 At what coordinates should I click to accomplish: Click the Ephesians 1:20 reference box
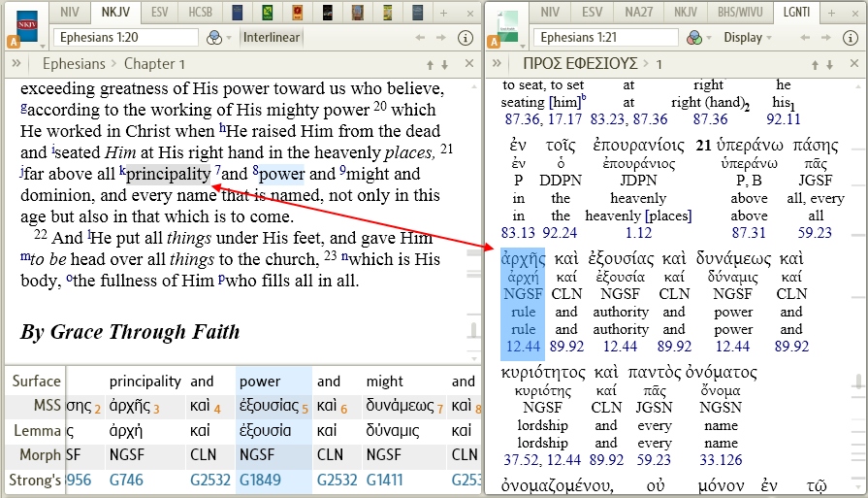125,38
